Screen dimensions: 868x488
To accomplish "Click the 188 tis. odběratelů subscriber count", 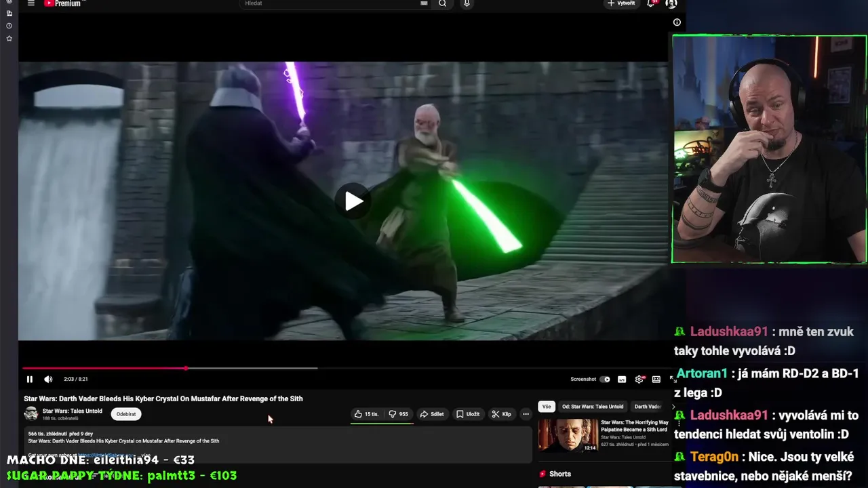I will 60,419.
